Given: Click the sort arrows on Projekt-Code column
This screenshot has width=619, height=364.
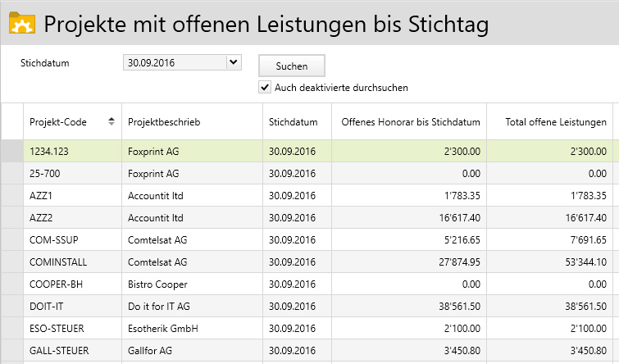Looking at the screenshot, I should [112, 122].
